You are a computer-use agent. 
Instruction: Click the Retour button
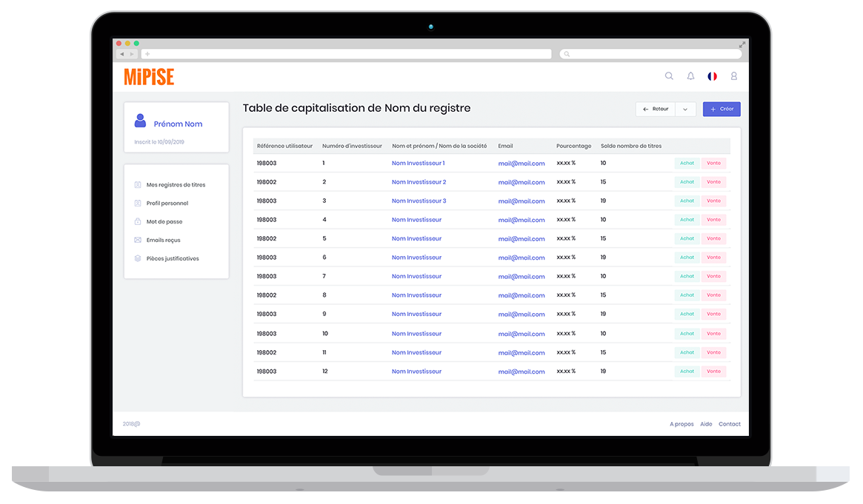656,109
